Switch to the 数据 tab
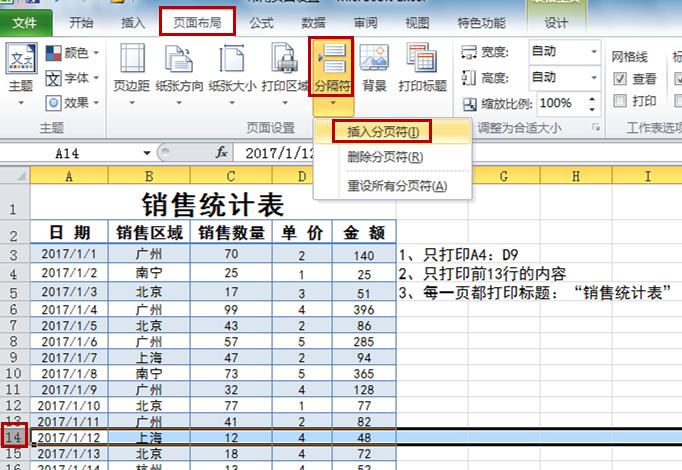Screen dimensions: 682x470 pos(314,23)
